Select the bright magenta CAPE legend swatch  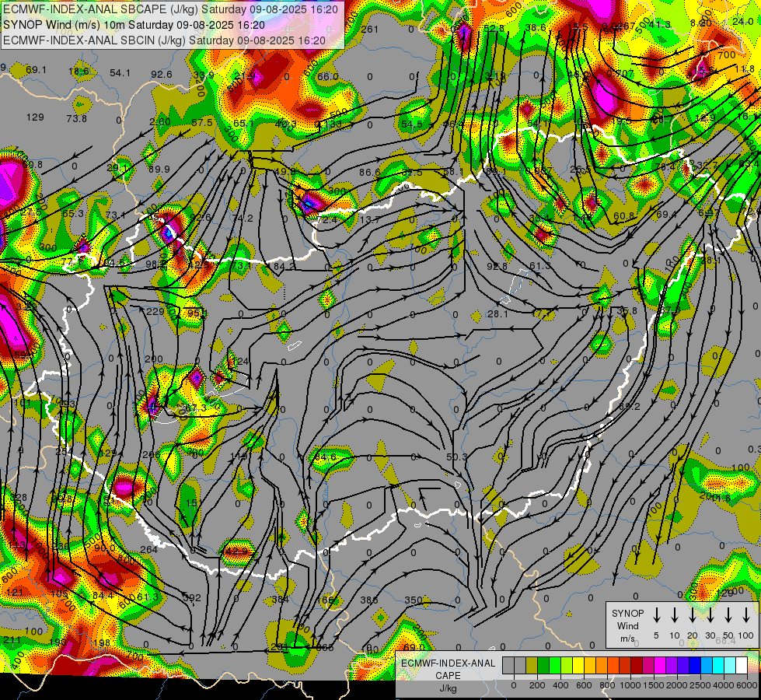[661, 665]
